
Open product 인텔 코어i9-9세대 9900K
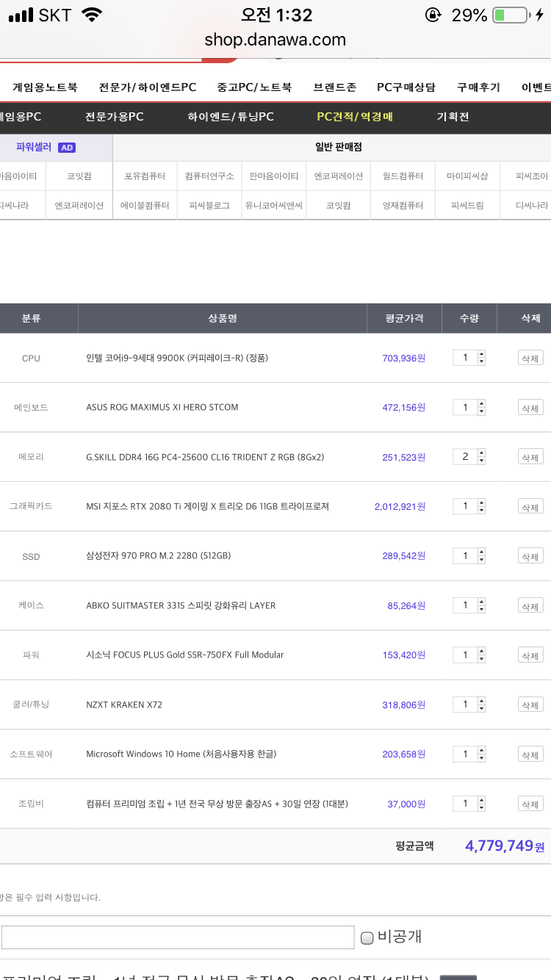coord(177,359)
